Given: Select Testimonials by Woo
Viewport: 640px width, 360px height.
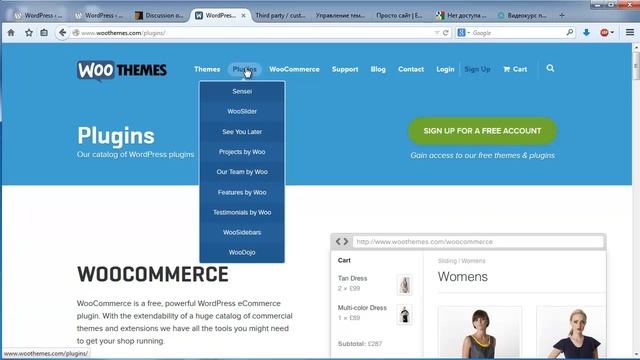Looking at the screenshot, I should pos(242,212).
